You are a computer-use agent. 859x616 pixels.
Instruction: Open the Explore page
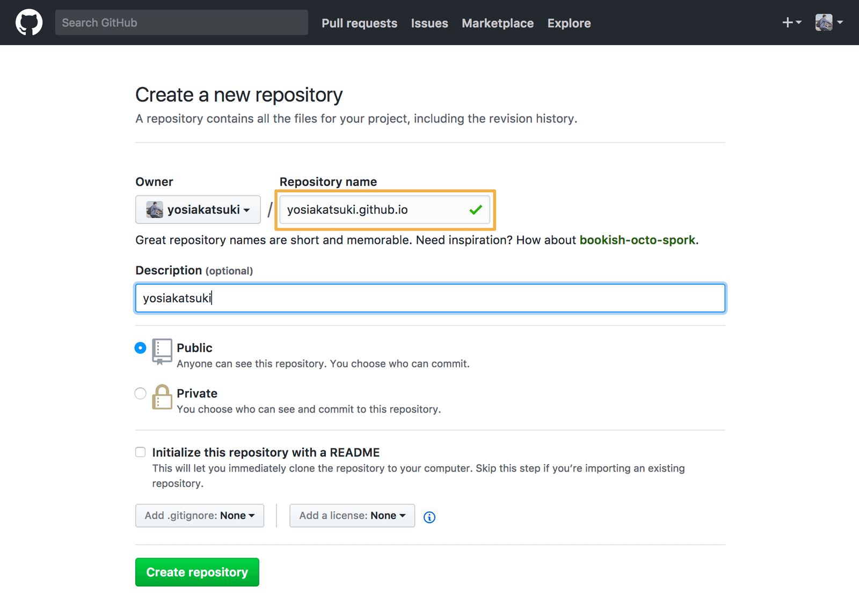coord(569,23)
